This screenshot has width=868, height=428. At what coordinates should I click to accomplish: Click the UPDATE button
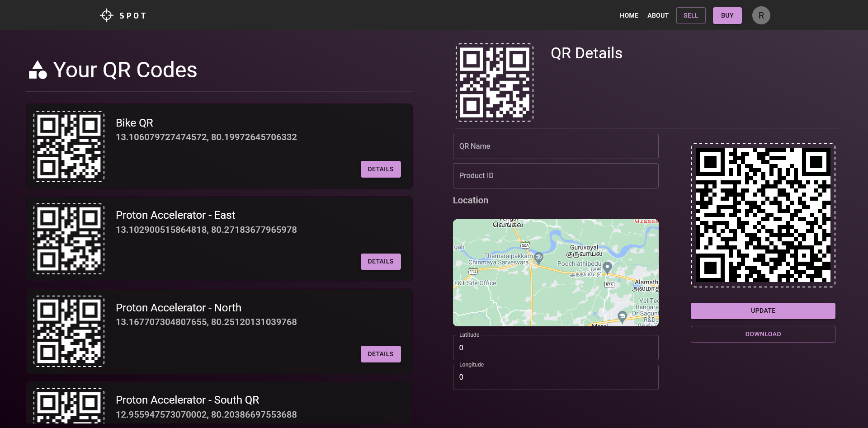pyautogui.click(x=763, y=310)
